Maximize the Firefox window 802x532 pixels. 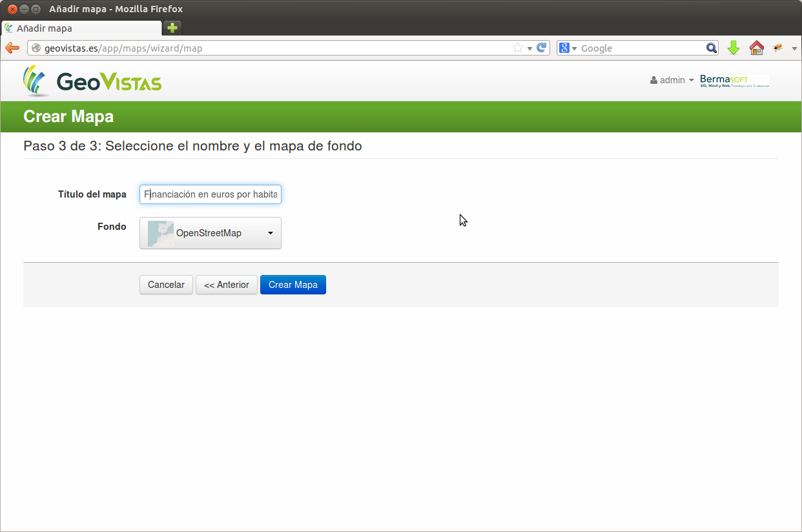36,9
